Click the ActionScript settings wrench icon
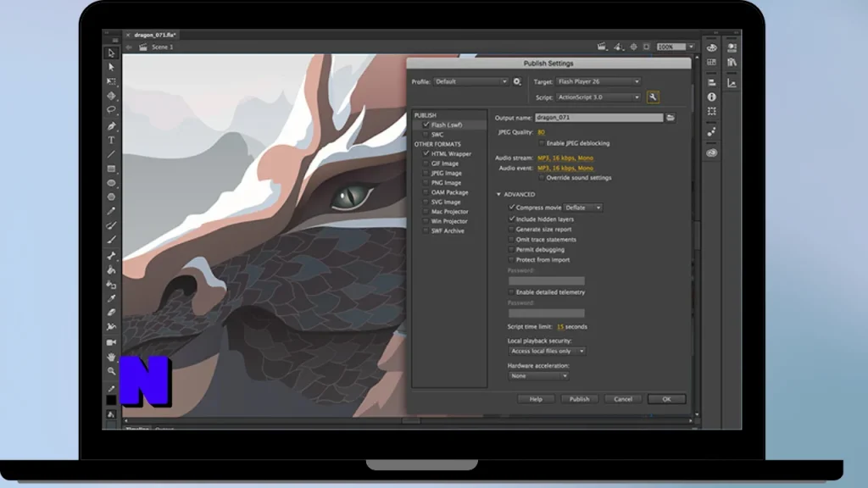This screenshot has width=868, height=488. 653,97
